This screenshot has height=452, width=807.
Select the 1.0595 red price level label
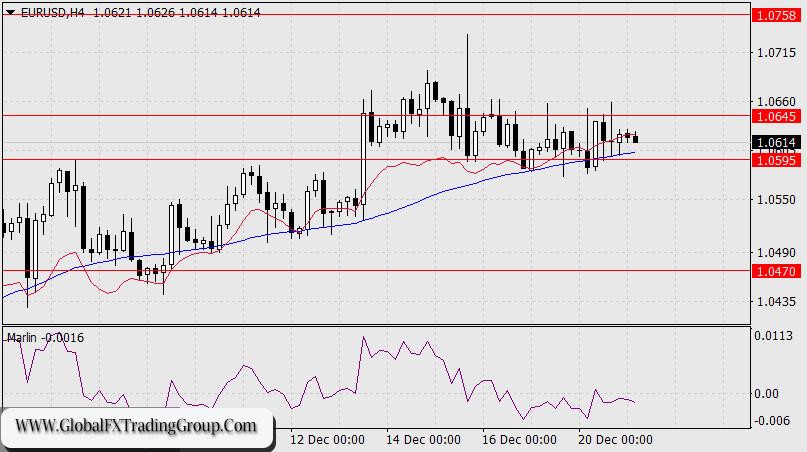point(777,161)
